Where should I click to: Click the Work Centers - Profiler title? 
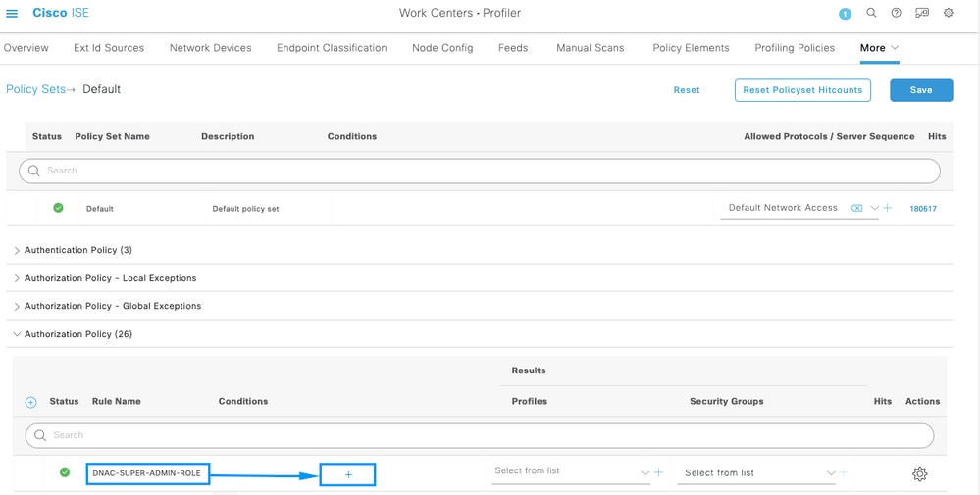point(460,13)
